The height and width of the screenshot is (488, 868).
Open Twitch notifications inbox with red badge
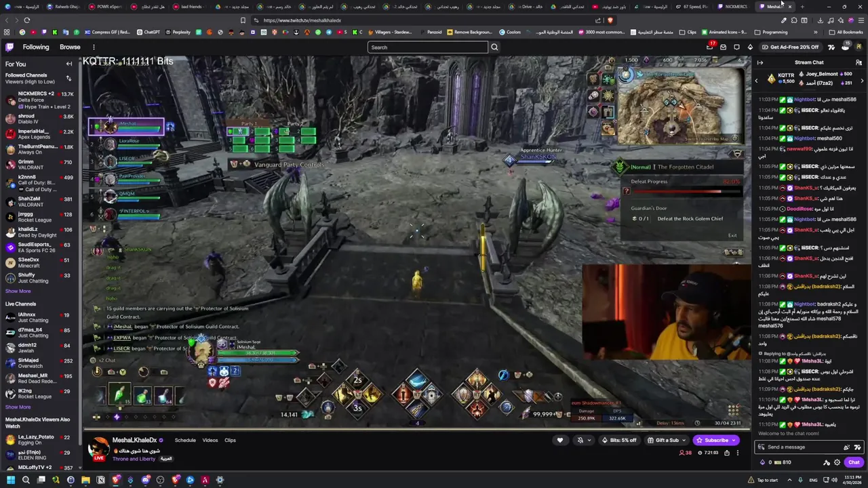[x=710, y=47]
